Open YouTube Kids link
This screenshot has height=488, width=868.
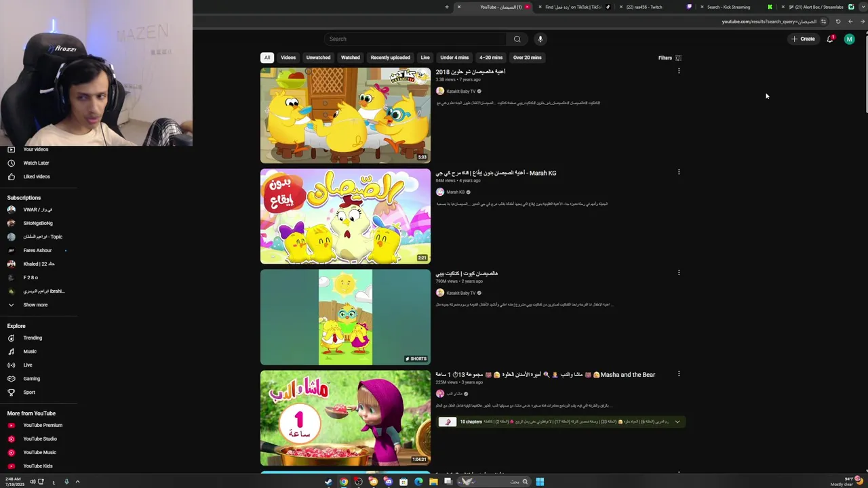coord(39,466)
